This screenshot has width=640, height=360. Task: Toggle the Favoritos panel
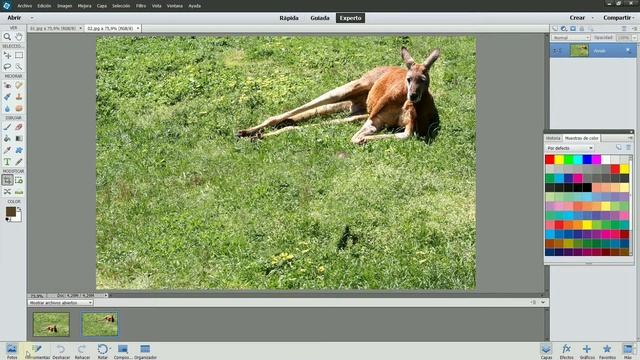click(x=607, y=351)
